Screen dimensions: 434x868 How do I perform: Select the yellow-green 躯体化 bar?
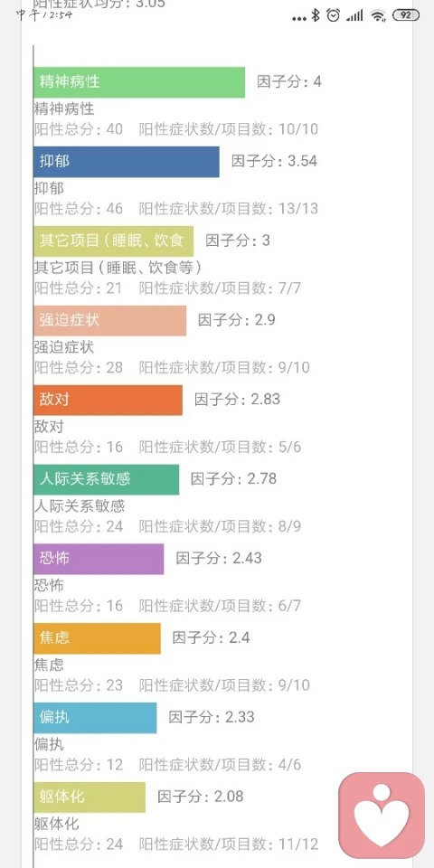(x=90, y=797)
